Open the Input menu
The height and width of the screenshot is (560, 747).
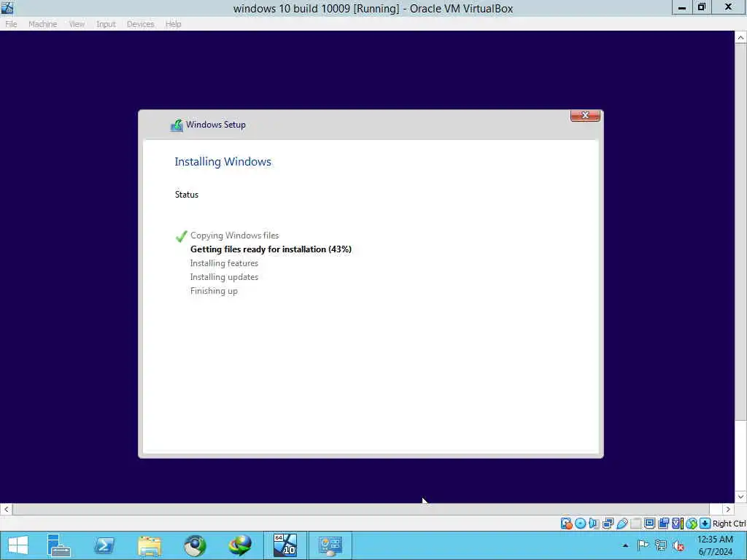click(x=106, y=24)
